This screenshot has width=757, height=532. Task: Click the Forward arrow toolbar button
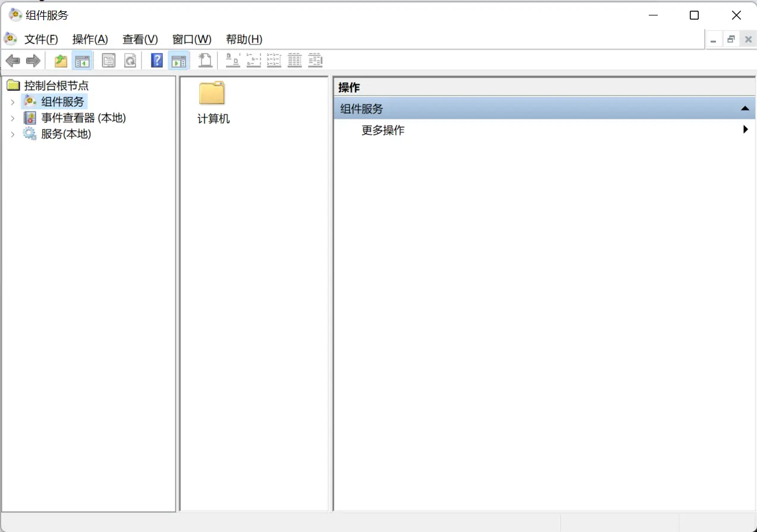(33, 61)
